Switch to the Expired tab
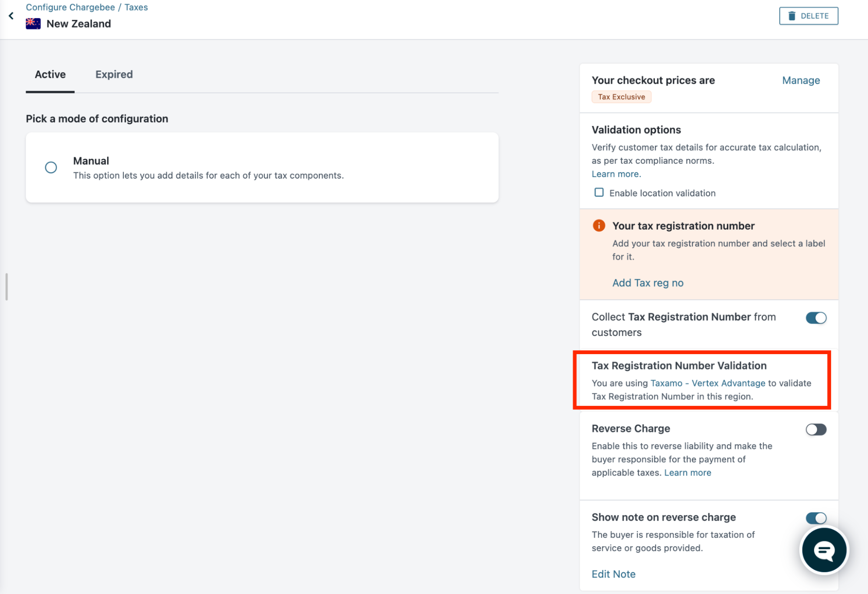868x594 pixels. coord(114,74)
